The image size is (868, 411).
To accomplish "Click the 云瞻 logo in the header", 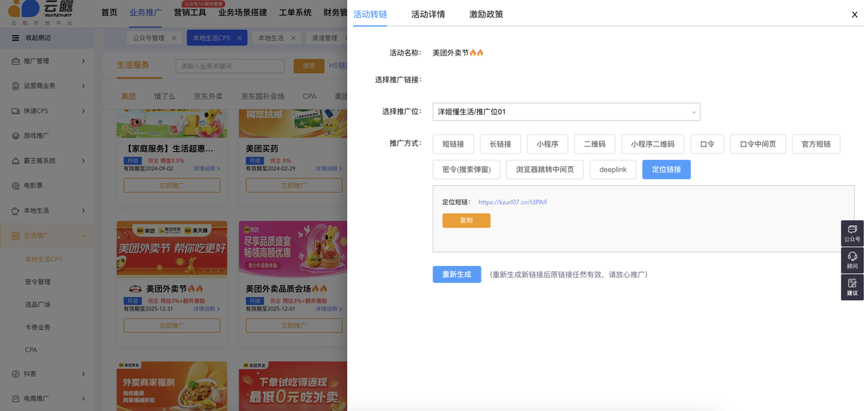I will [x=41, y=12].
